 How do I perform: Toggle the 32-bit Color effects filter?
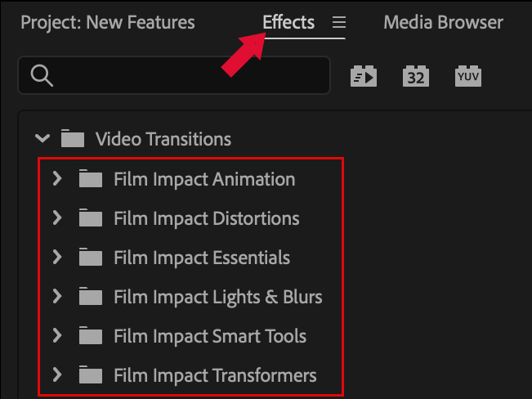click(416, 76)
